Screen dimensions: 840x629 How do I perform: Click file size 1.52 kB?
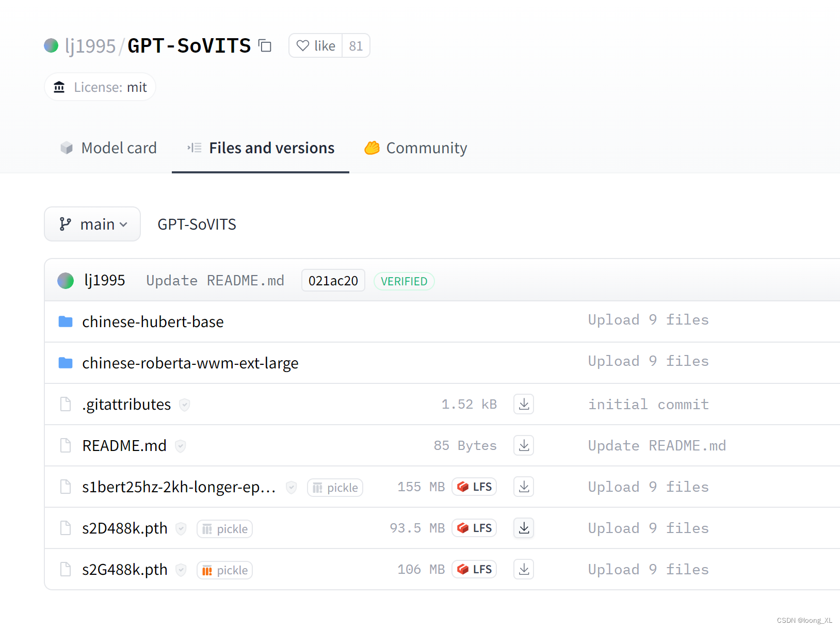(x=469, y=404)
